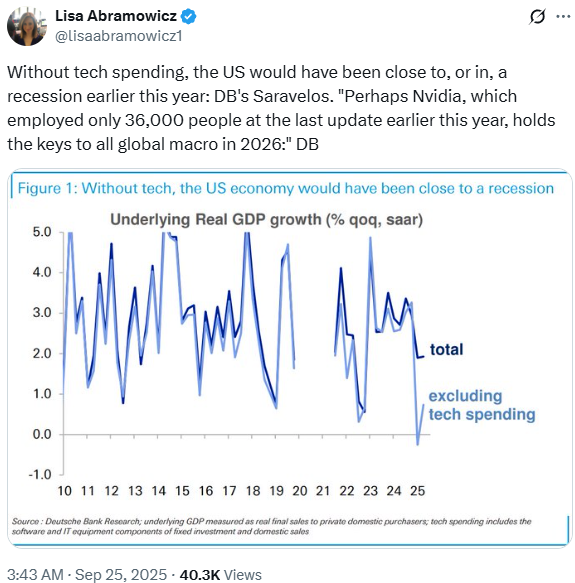The image size is (575, 583).
Task: Open the three-dot more options menu
Action: tap(563, 16)
